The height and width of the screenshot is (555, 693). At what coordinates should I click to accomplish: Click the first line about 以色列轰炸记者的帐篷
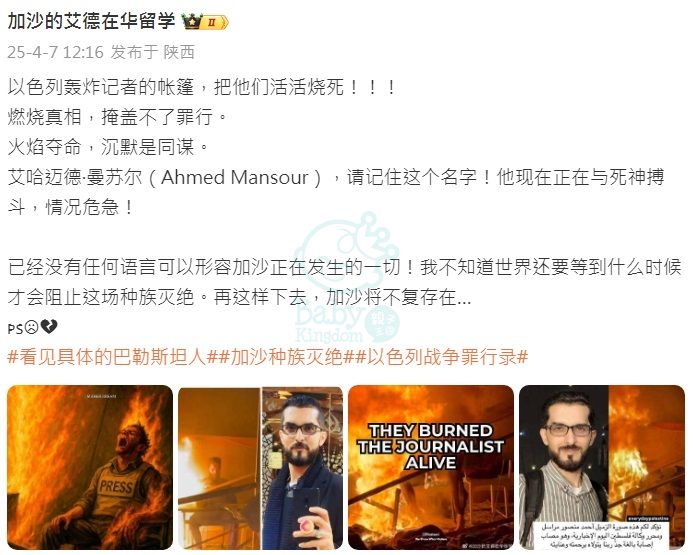(x=202, y=87)
